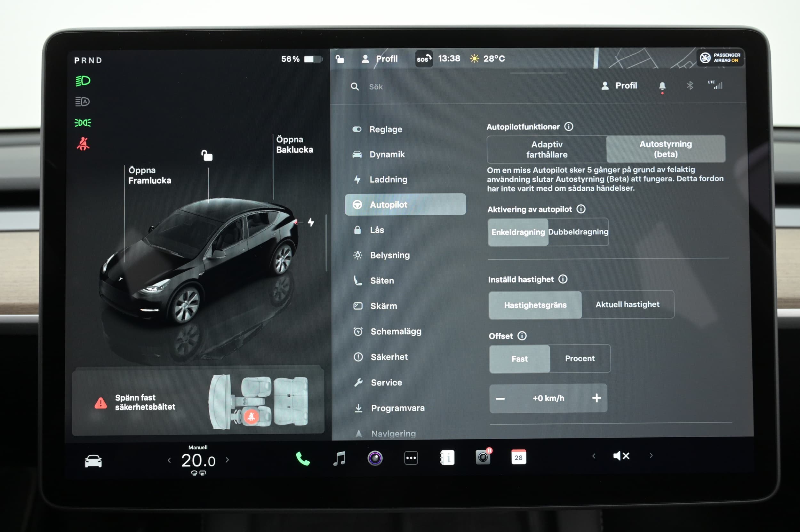The height and width of the screenshot is (532, 800).
Task: Raise cabin temperature with right arrow
Action: click(228, 460)
